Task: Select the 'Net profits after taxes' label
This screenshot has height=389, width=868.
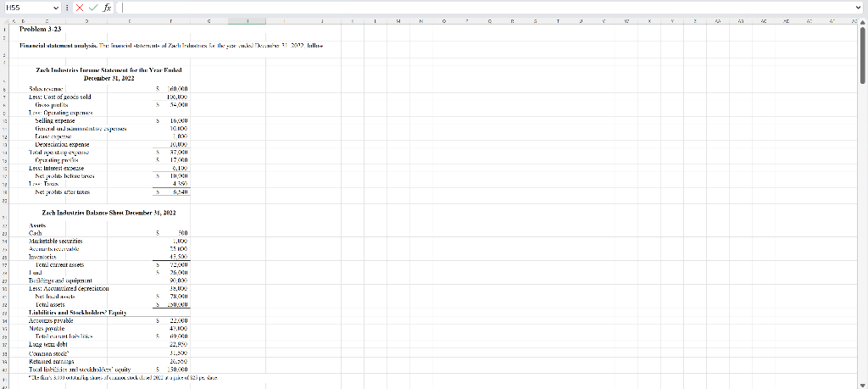Action: click(62, 192)
